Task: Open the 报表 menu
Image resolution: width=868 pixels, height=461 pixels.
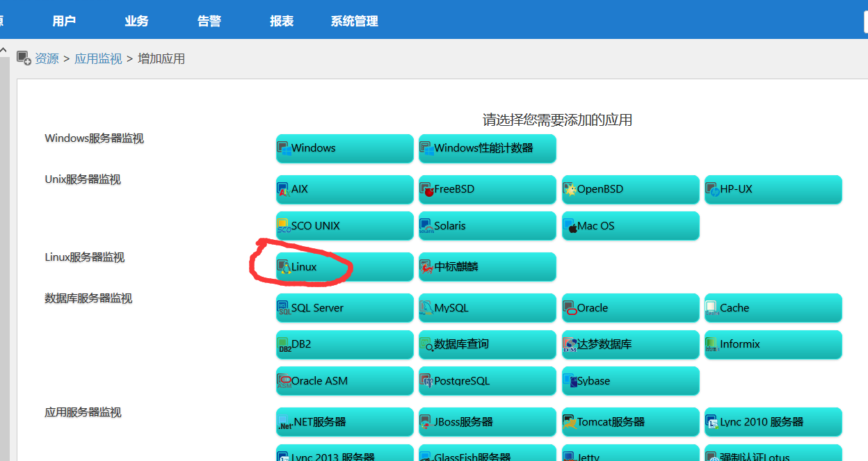Action: coord(282,21)
